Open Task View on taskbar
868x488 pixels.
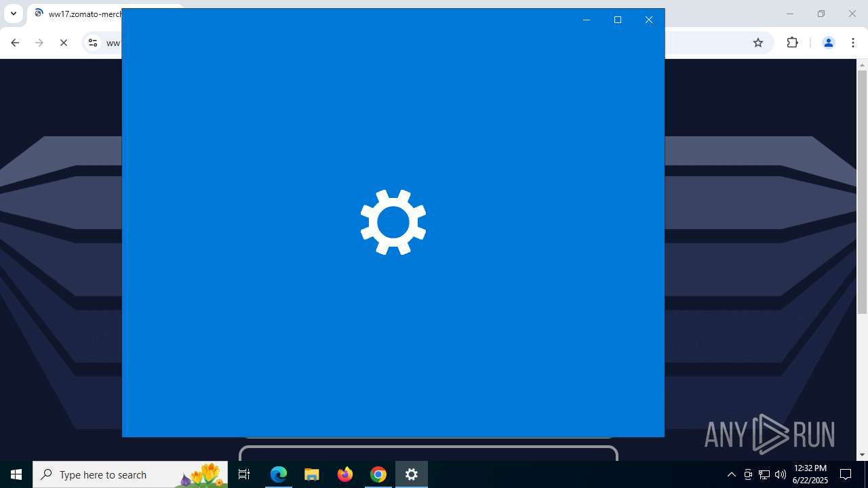tap(244, 474)
